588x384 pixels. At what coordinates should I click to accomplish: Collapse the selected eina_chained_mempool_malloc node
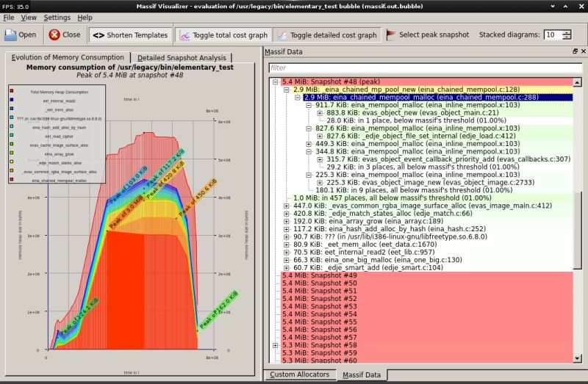tap(298, 98)
